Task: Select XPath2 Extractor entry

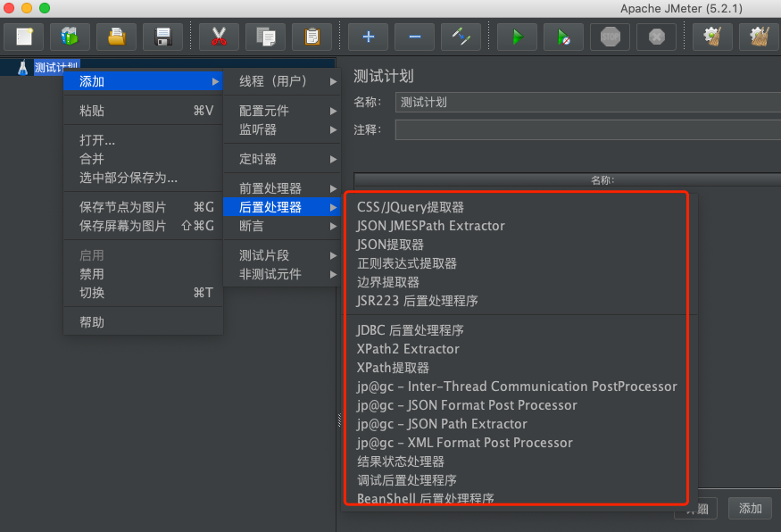Action: point(521,349)
